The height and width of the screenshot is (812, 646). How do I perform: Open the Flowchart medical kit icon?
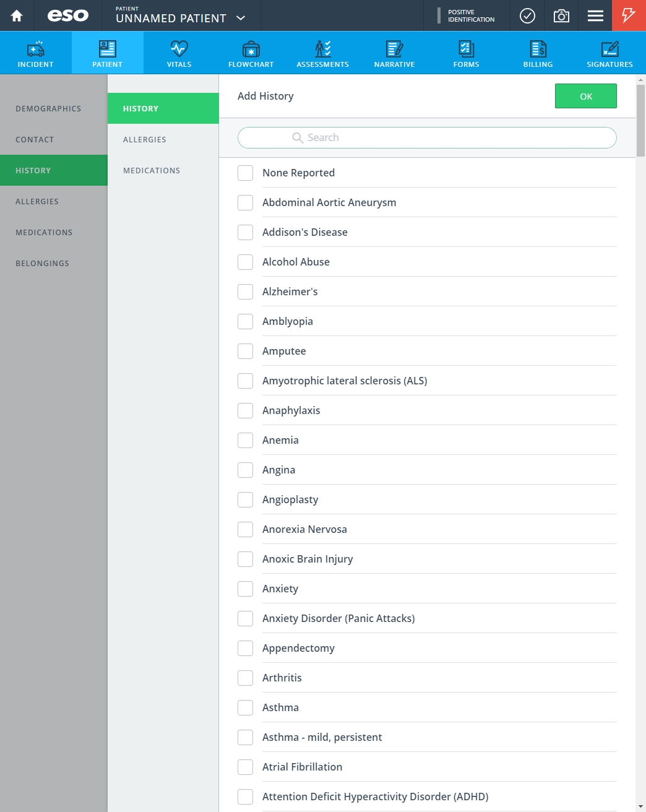point(251,49)
